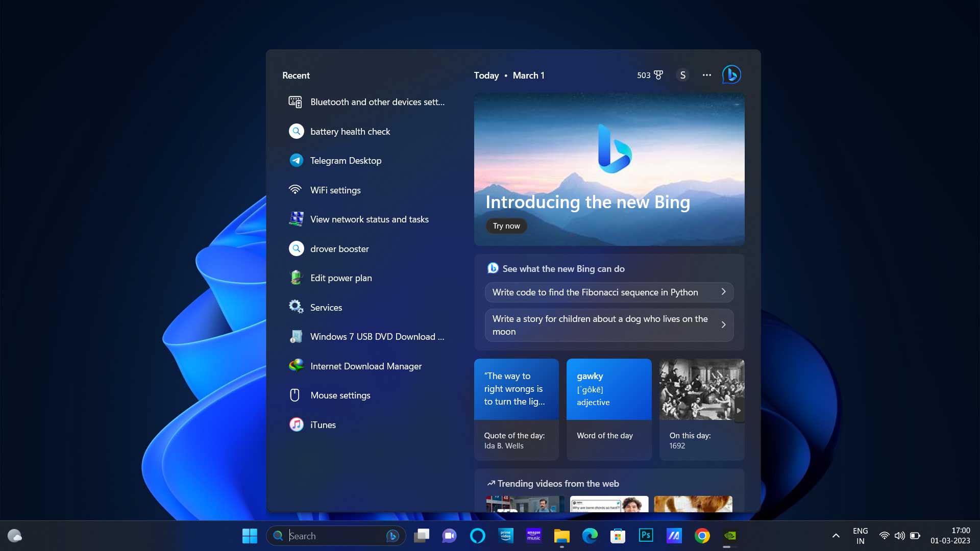The image size is (980, 551).
Task: Select the battery health check search
Action: click(x=367, y=132)
